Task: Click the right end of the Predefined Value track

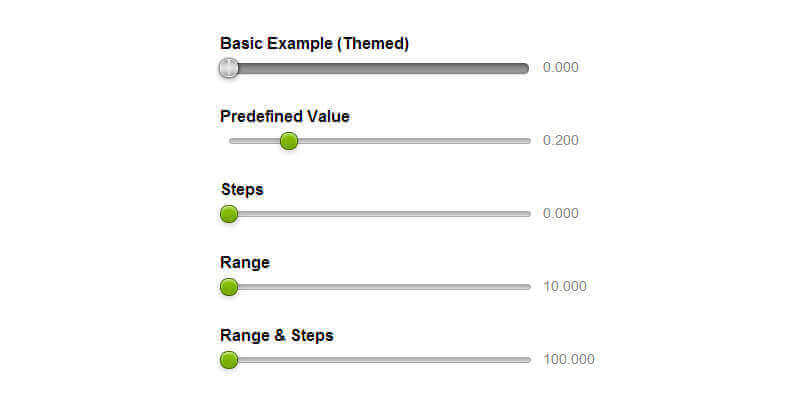Action: coord(526,141)
